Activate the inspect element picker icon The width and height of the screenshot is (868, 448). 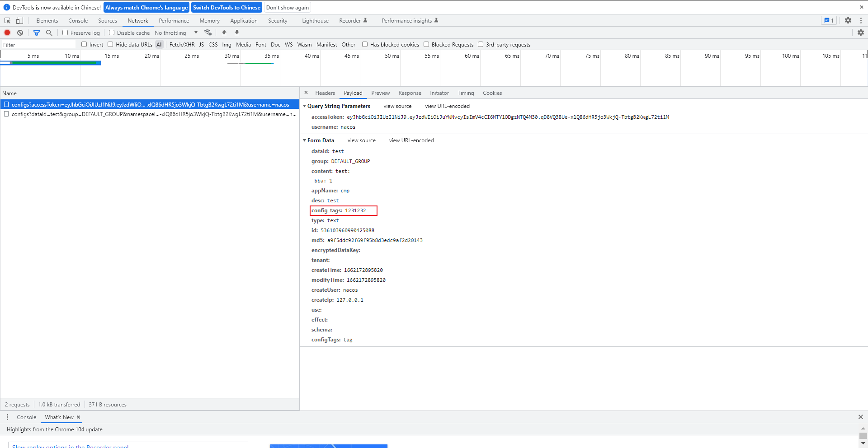(8, 21)
